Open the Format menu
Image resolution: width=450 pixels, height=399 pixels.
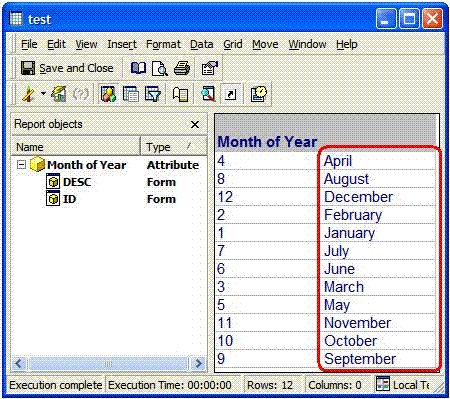[163, 44]
